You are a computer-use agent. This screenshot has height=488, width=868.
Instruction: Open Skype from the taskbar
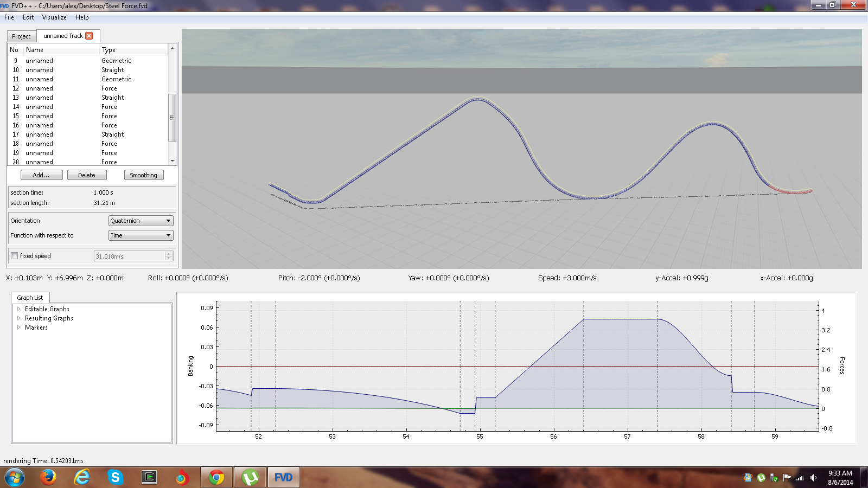click(x=115, y=477)
